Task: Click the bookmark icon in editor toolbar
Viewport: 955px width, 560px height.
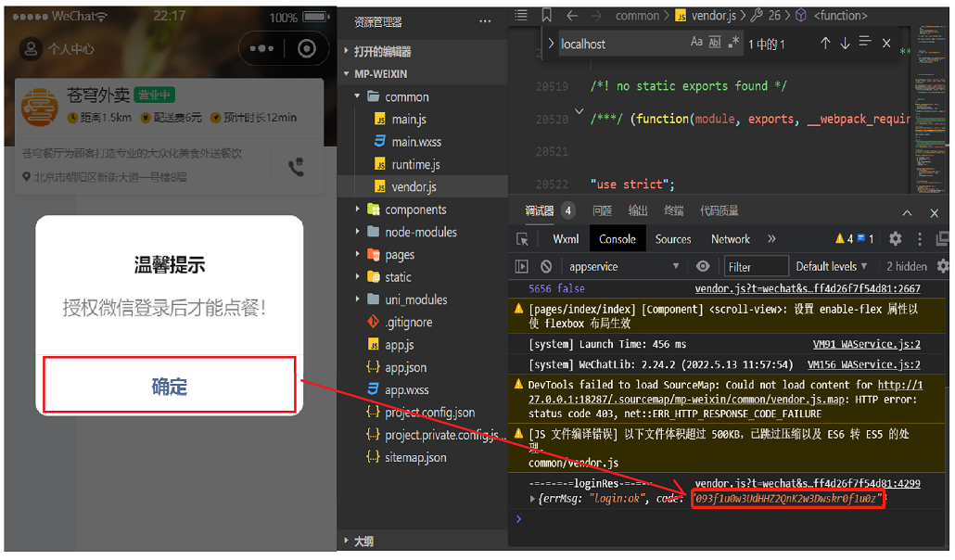Action: pyautogui.click(x=546, y=16)
